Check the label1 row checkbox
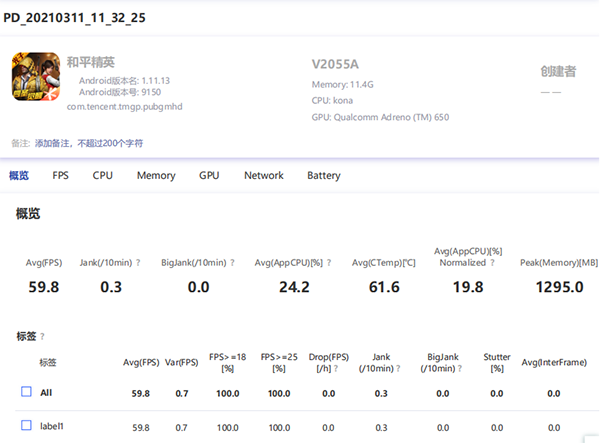Viewport: 600px width, 443px height. click(26, 426)
